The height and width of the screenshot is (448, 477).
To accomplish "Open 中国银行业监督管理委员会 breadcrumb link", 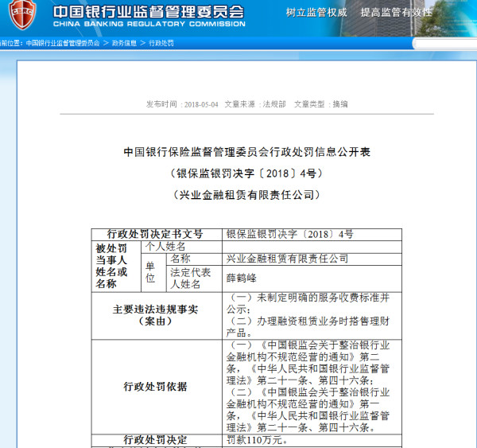I will click(x=63, y=43).
